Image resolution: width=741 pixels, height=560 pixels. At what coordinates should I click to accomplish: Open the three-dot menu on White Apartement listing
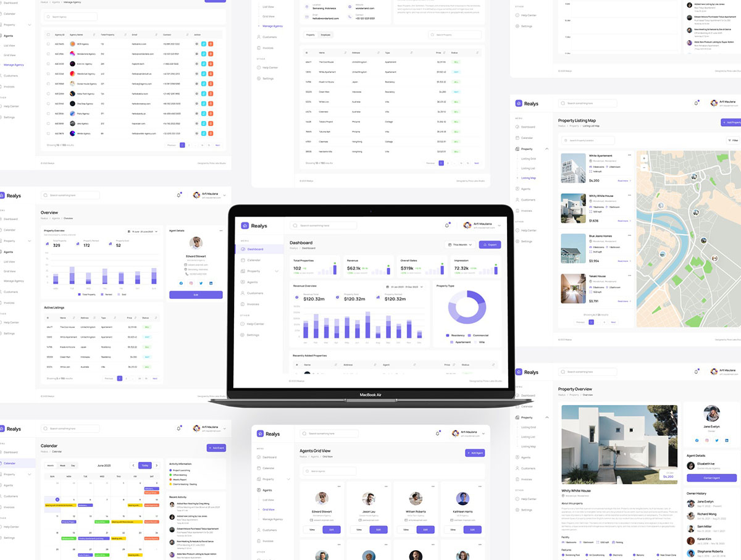point(629,154)
